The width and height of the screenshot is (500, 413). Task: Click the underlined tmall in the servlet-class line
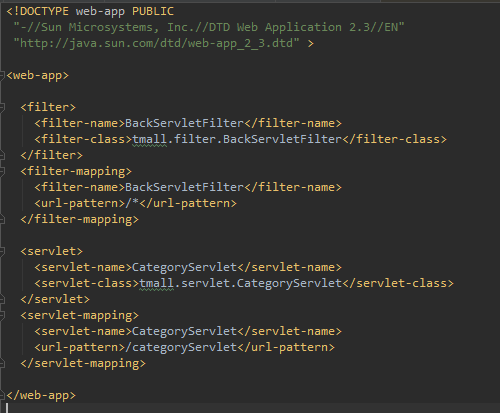point(157,283)
